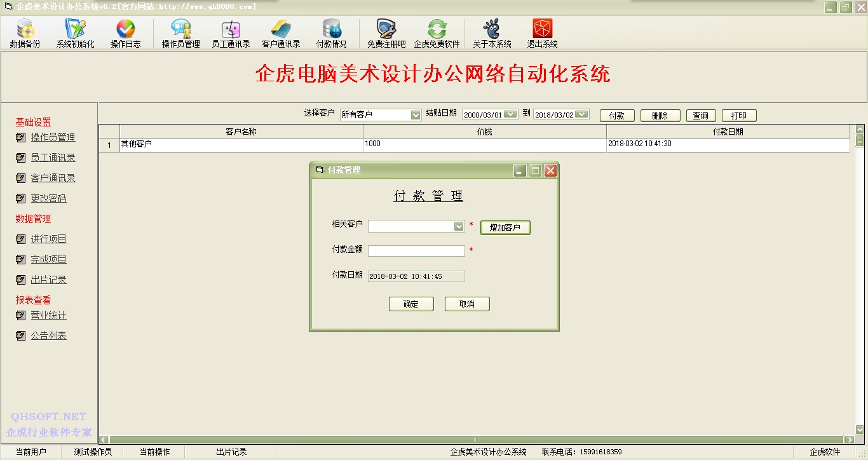The image size is (868, 460).
Task: Click the 查询 button
Action: tap(701, 116)
